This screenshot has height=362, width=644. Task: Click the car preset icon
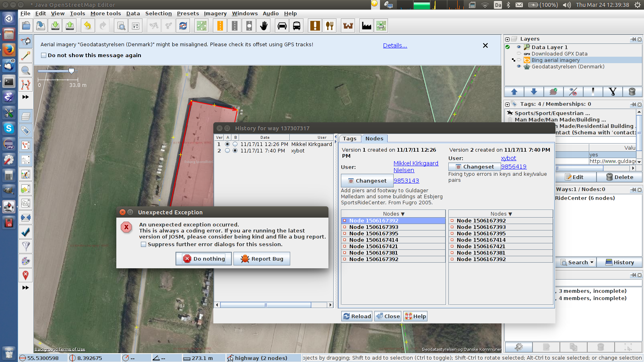(282, 26)
